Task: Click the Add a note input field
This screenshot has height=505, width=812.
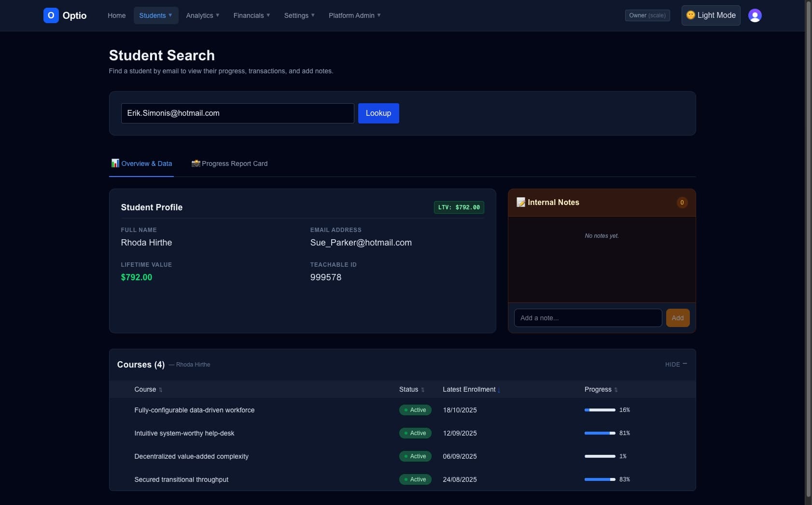Action: 588,318
